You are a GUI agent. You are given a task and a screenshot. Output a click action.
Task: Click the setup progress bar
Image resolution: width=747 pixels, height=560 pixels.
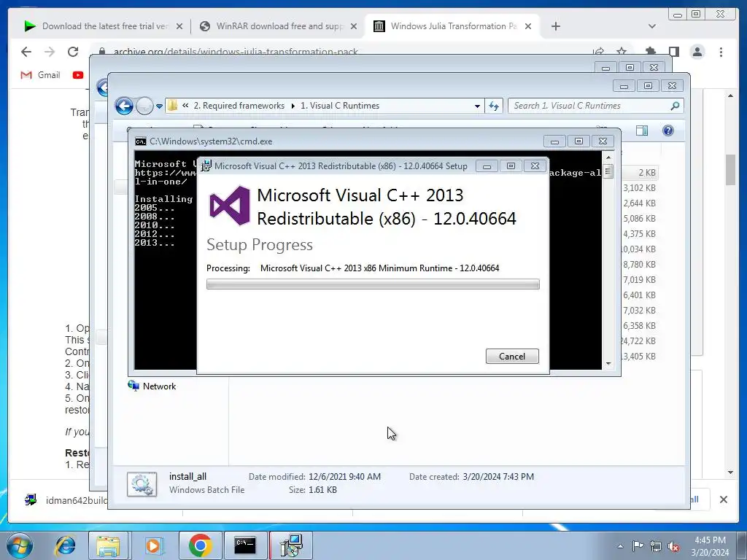coord(373,284)
